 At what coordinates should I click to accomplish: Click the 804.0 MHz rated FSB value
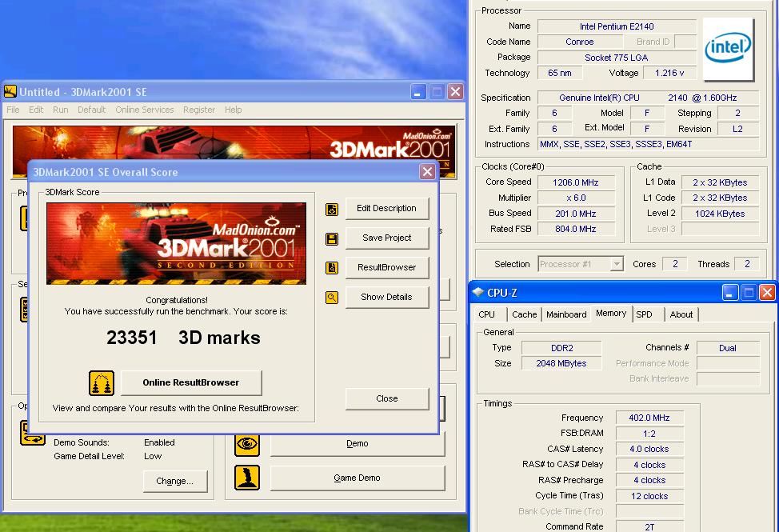[x=576, y=229]
